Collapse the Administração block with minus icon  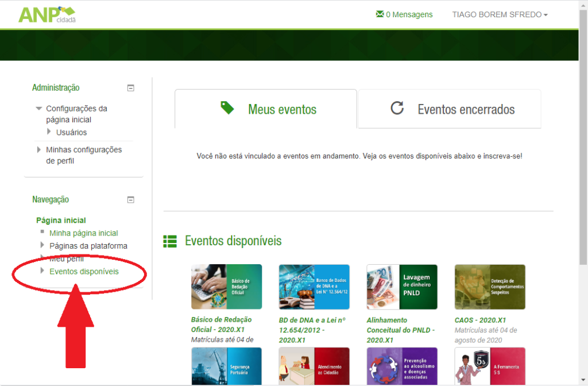pyautogui.click(x=130, y=88)
